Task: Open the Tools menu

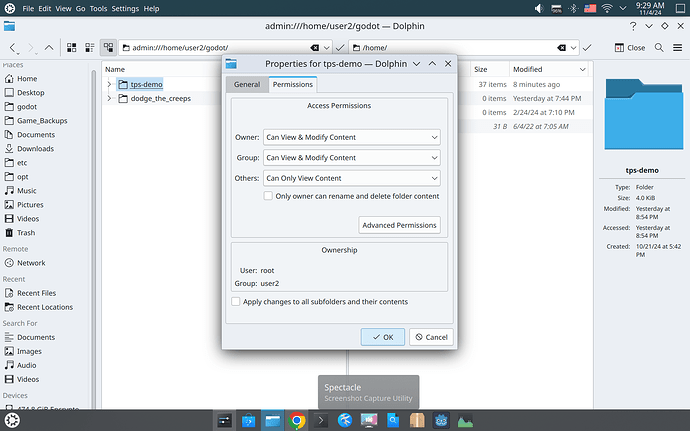Action: click(98, 8)
